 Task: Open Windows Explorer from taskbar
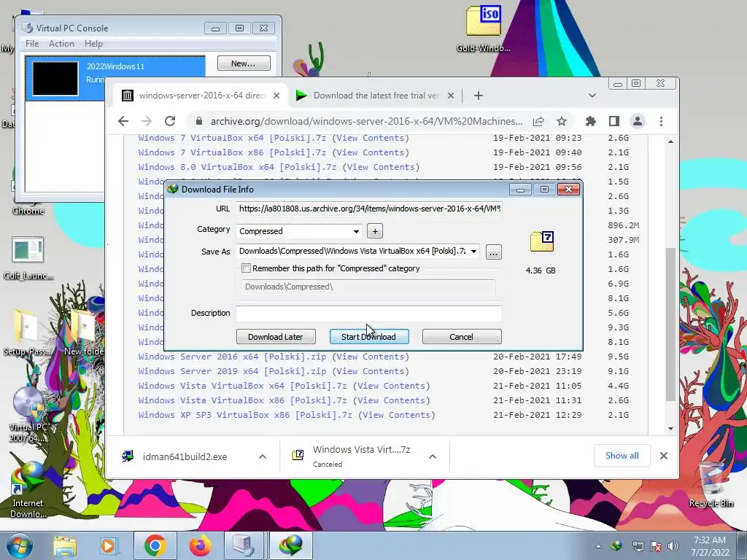click(65, 545)
